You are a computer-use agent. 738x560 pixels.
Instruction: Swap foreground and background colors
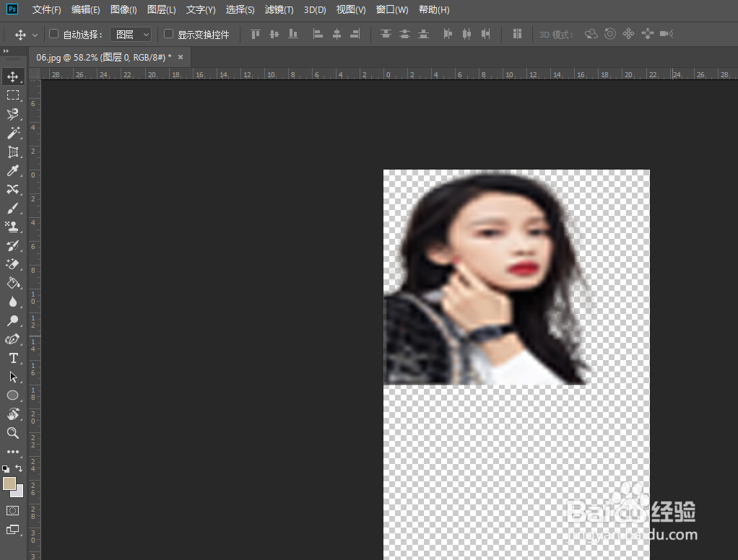click(x=19, y=468)
